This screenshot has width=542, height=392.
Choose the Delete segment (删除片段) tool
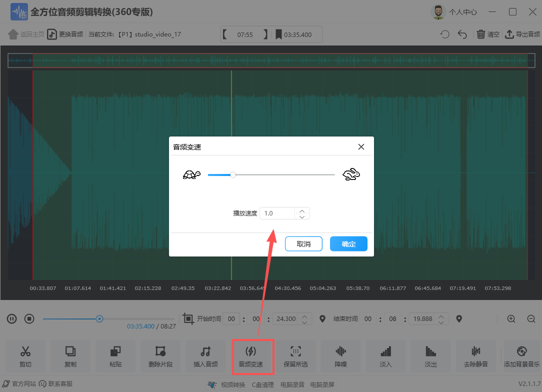(160, 356)
